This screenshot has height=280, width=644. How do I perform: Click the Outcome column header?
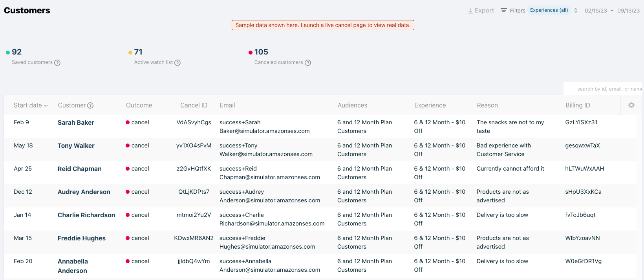[x=139, y=105]
